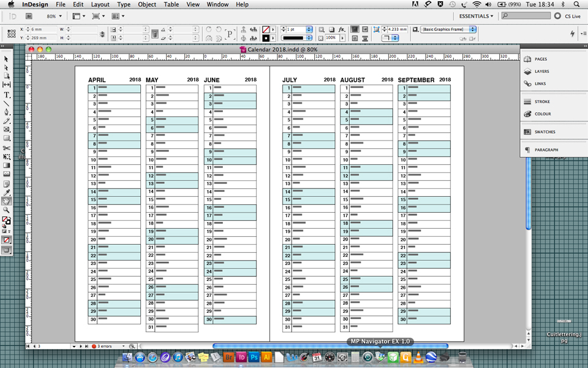
Task: Select the Line tool
Action: (7, 104)
